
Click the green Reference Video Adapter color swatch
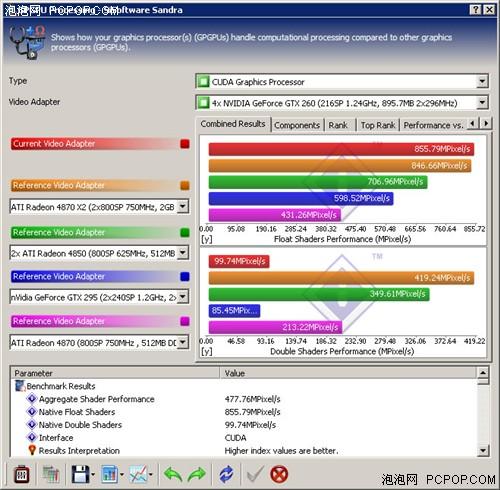(185, 232)
